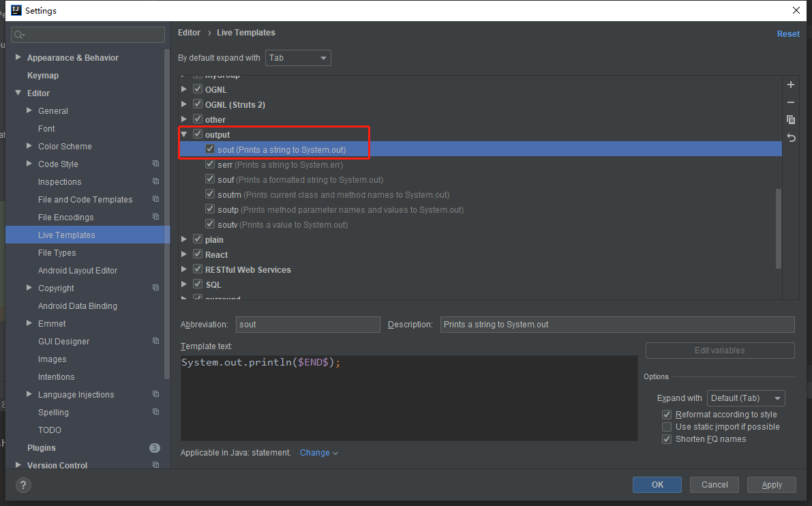Click the Plugins update count badge
812x506 pixels.
[154, 447]
